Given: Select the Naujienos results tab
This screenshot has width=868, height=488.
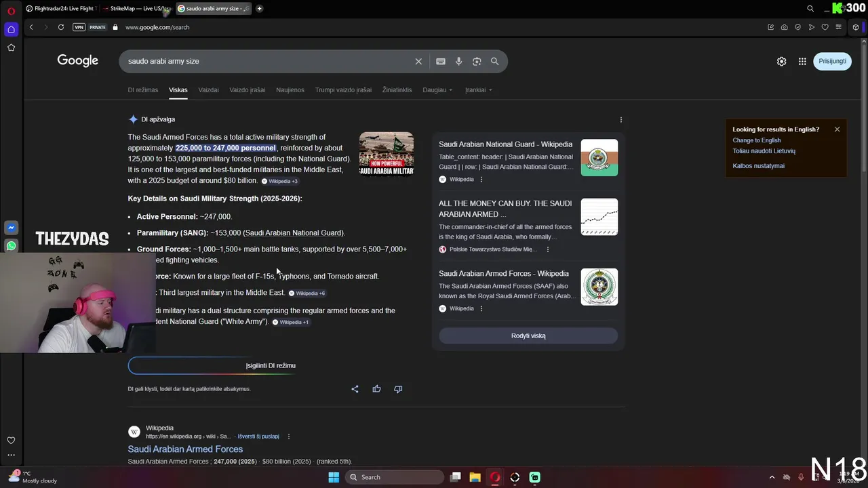Looking at the screenshot, I should coord(290,89).
